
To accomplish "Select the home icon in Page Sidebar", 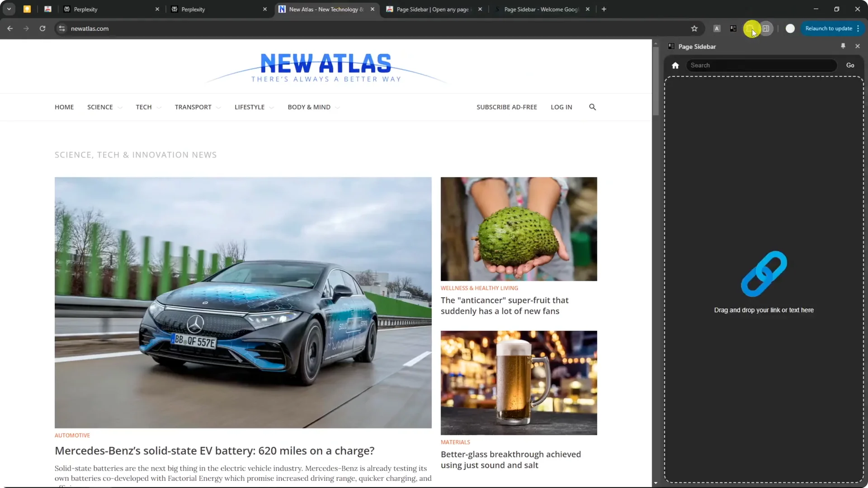I will (x=675, y=65).
